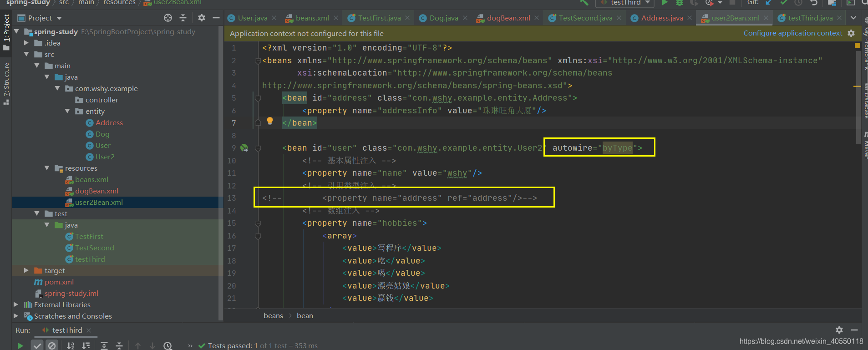
Task: Open Project Structure icon in toolbar
Action: click(x=832, y=3)
